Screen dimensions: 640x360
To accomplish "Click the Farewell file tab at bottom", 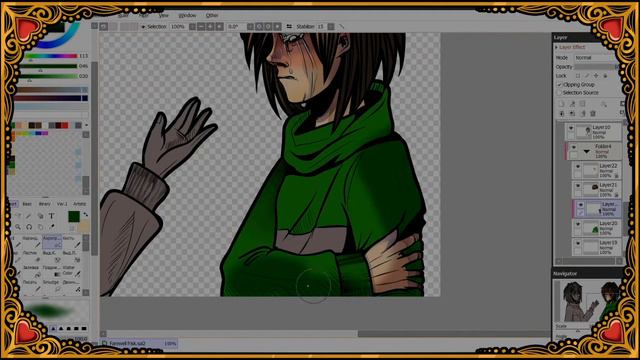I will 139,344.
